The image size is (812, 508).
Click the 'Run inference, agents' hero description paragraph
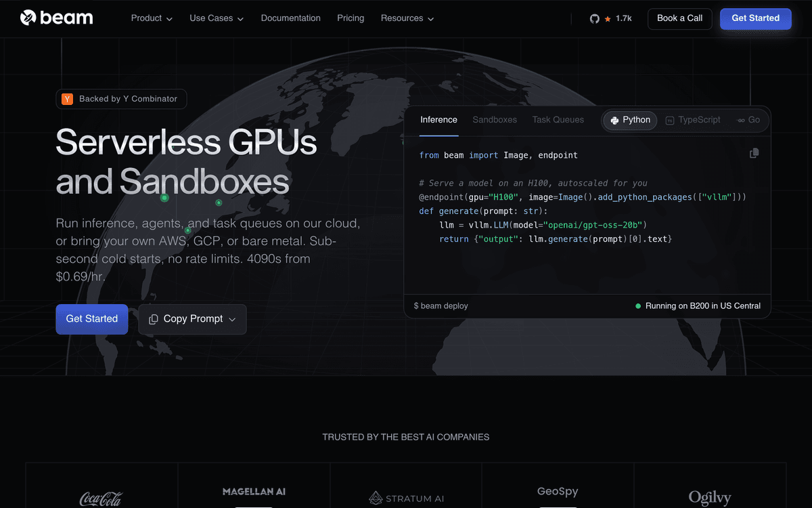(x=208, y=250)
